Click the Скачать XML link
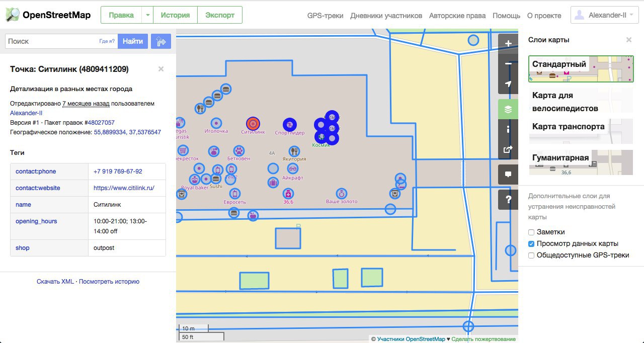This screenshot has height=343, width=644. 55,282
